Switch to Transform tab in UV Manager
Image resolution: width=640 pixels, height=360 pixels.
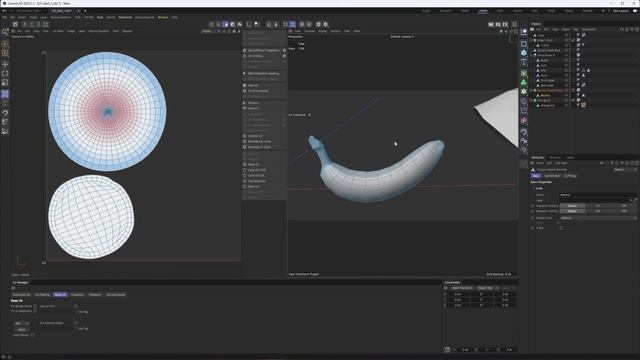tap(95, 295)
